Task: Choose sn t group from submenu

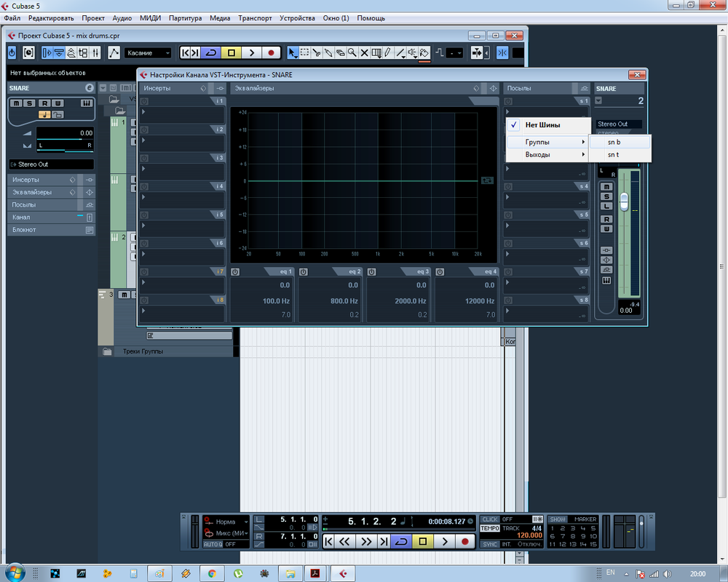Action: 620,154
